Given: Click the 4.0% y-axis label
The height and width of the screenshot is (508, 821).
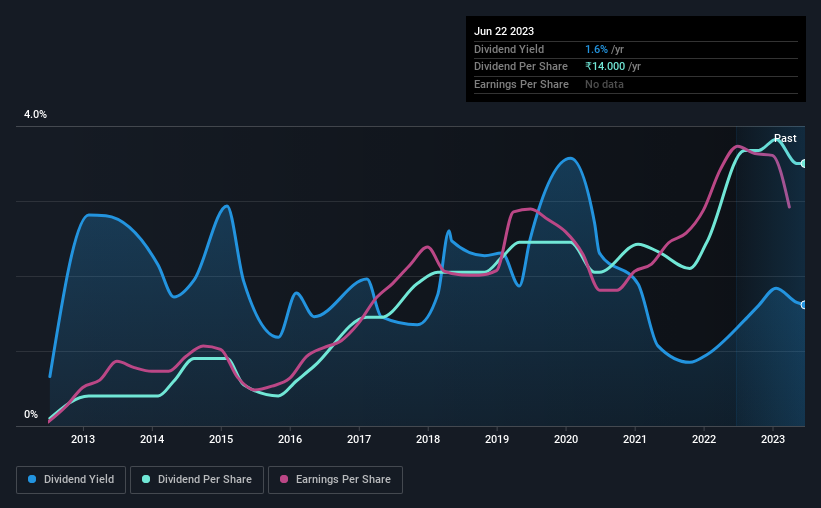Looking at the screenshot, I should point(35,114).
